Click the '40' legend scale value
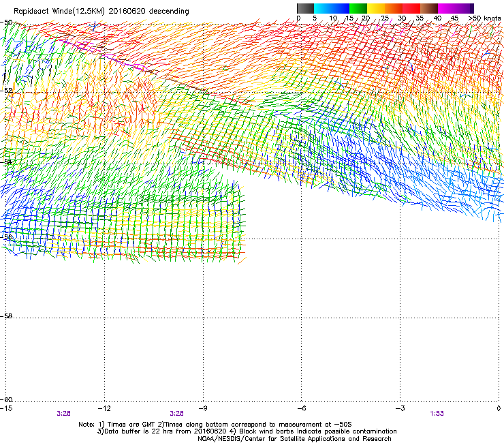Viewport: 504px width, 443px height. pos(437,18)
